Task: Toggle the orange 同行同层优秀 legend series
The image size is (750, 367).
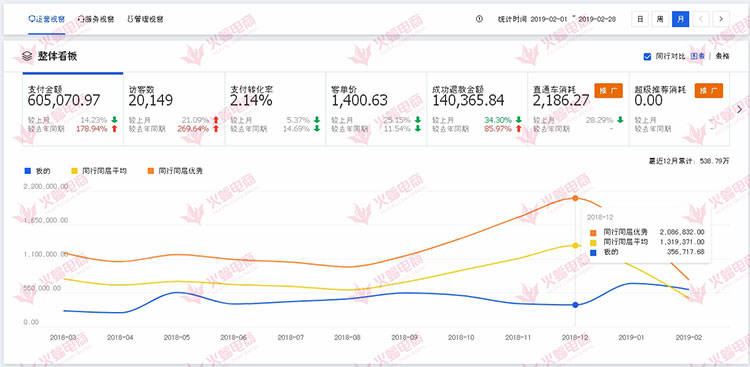Action: [174, 170]
